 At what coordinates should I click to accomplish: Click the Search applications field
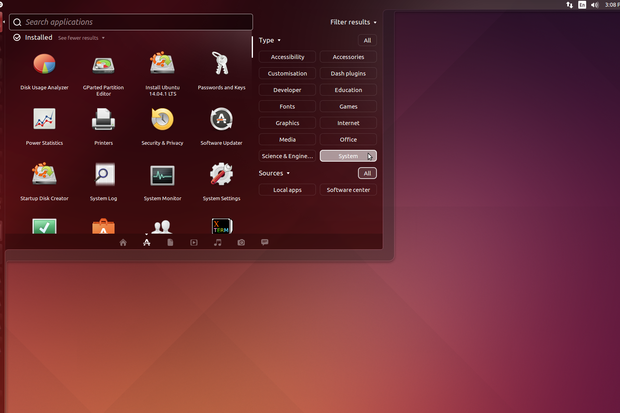point(131,22)
